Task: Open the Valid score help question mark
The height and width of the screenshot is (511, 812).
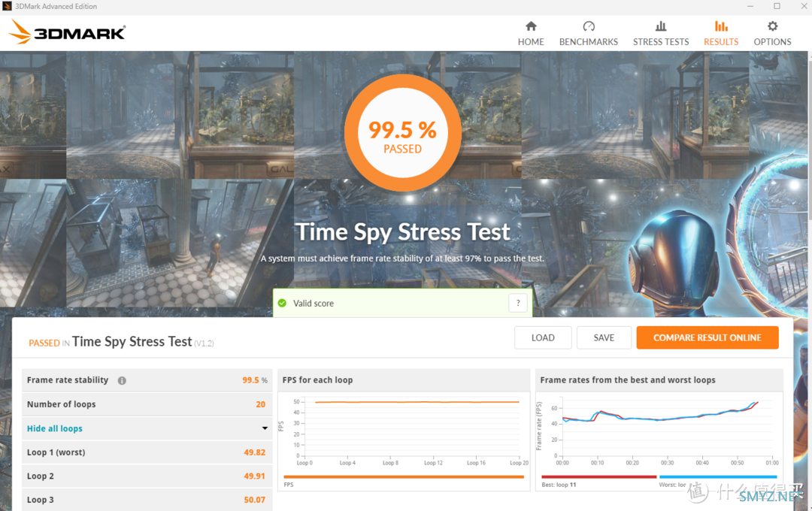Action: (517, 304)
